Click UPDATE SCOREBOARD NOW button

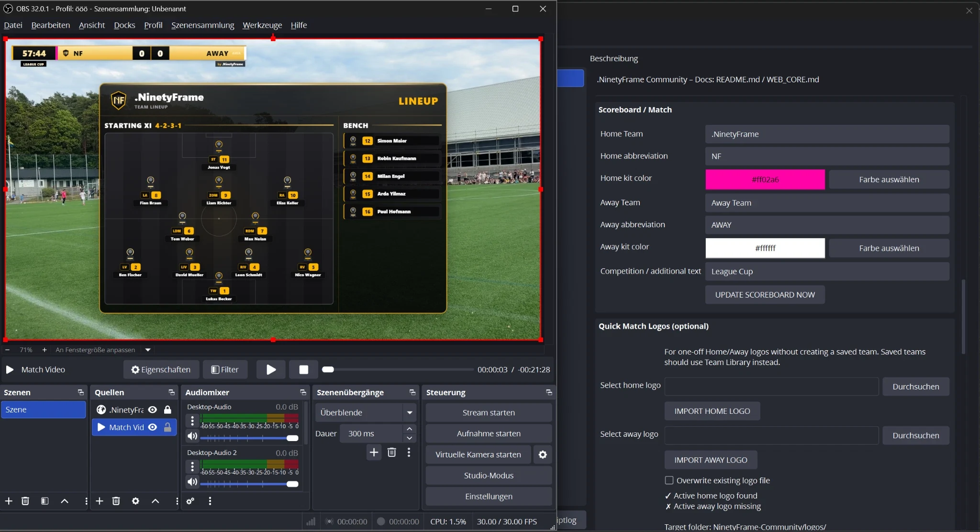[765, 295]
